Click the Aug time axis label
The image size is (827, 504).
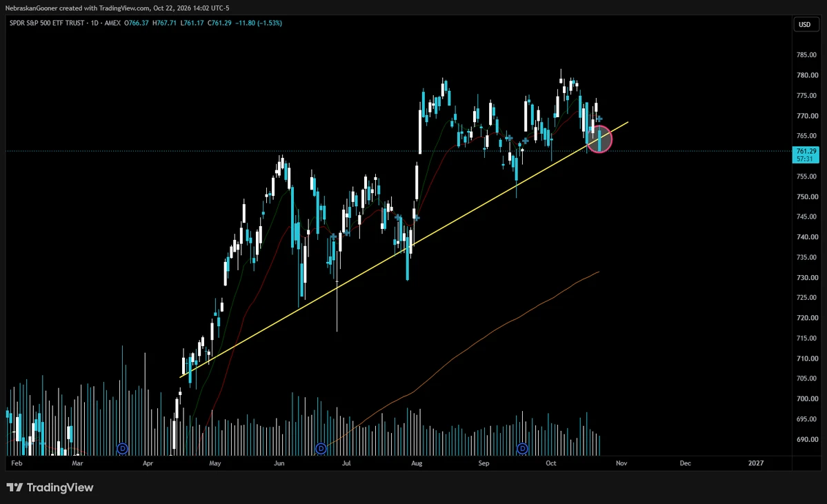click(x=417, y=463)
